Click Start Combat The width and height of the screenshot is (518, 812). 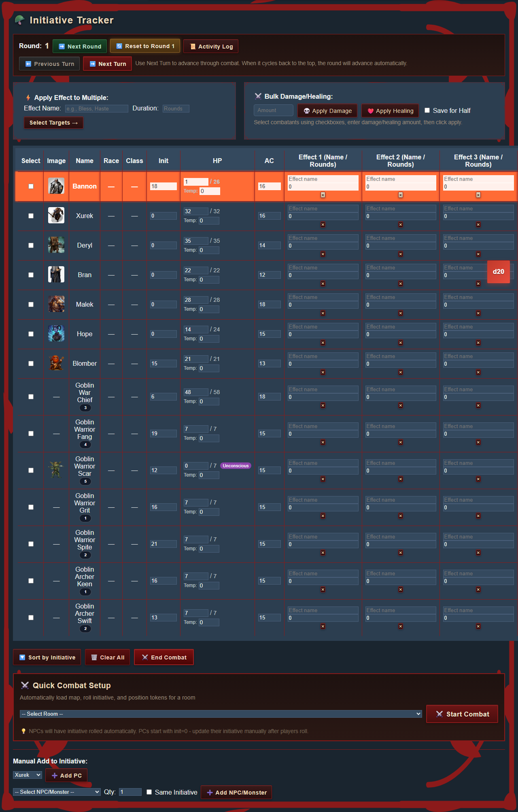coord(462,714)
